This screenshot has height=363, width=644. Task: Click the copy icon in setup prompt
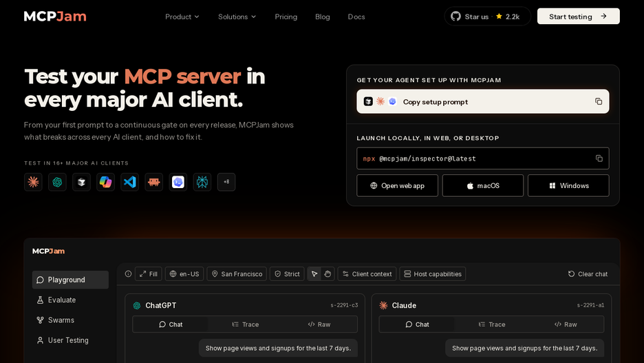pos(599,101)
